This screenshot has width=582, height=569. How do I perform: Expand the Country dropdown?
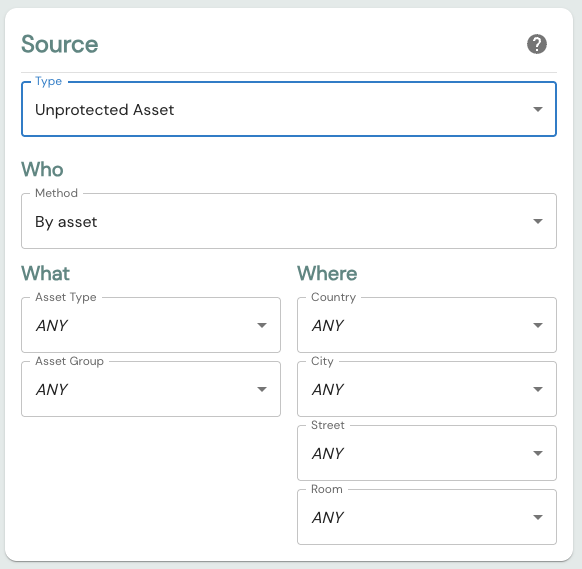(x=427, y=325)
